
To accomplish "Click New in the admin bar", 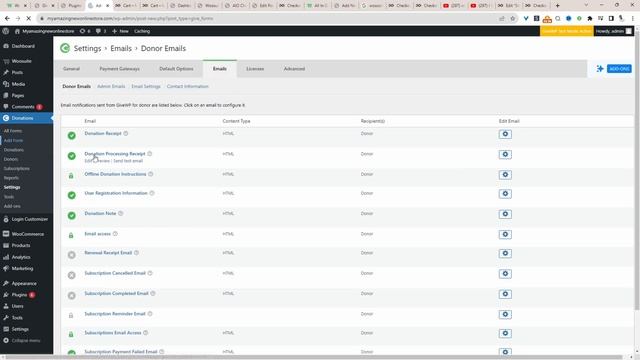I will tap(120, 31).
